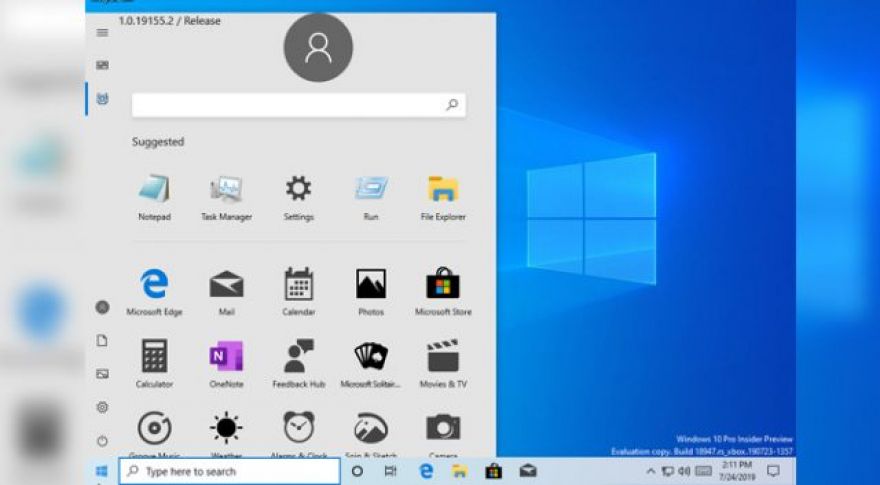Viewport: 880px width, 485px height.
Task: Click the touch keyboard tray icon
Action: pos(703,472)
